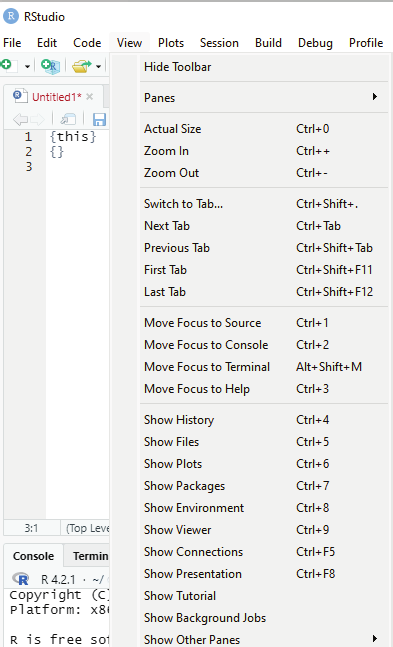The height and width of the screenshot is (647, 393).
Task: Click the Open File folder icon
Action: (81, 66)
